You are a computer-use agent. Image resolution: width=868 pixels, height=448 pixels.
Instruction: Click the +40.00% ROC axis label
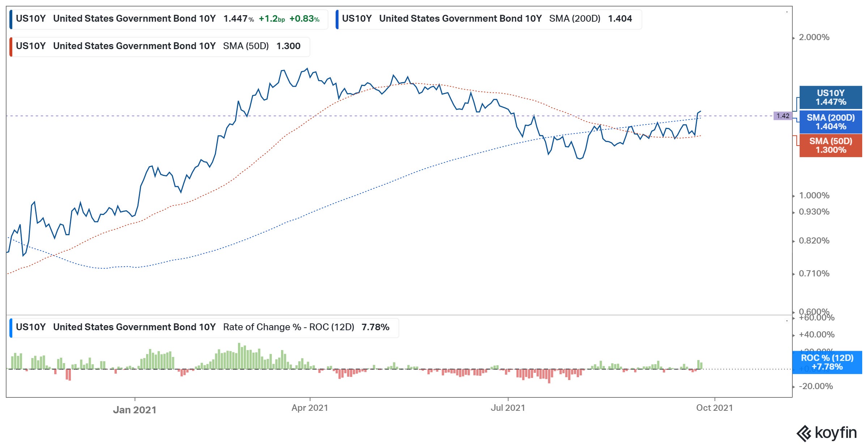[817, 335]
